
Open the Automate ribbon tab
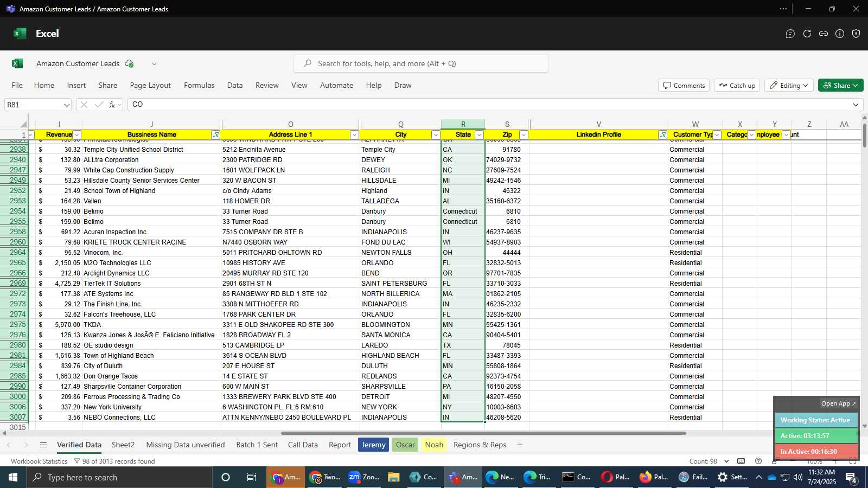pyautogui.click(x=336, y=85)
